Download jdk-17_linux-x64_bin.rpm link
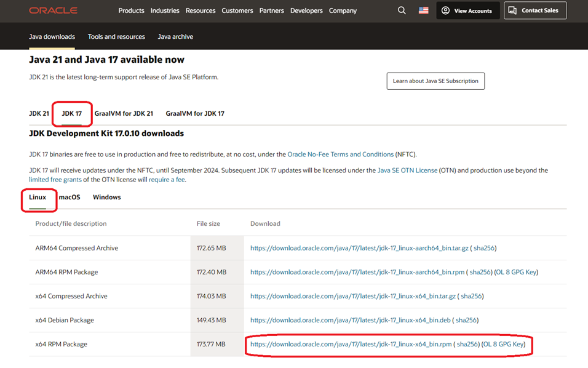 (351, 344)
